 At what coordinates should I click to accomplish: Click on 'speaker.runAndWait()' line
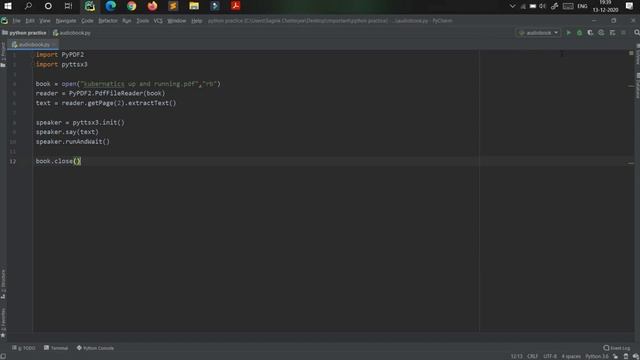point(73,142)
